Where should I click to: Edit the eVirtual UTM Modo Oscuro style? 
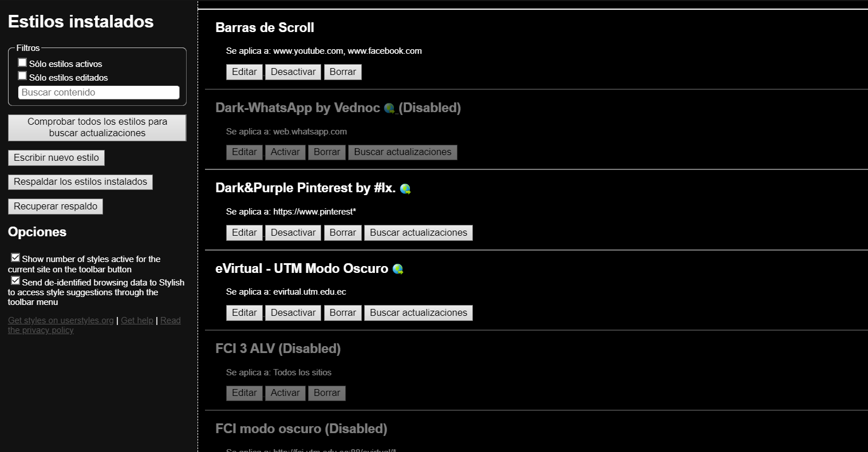[x=244, y=312]
